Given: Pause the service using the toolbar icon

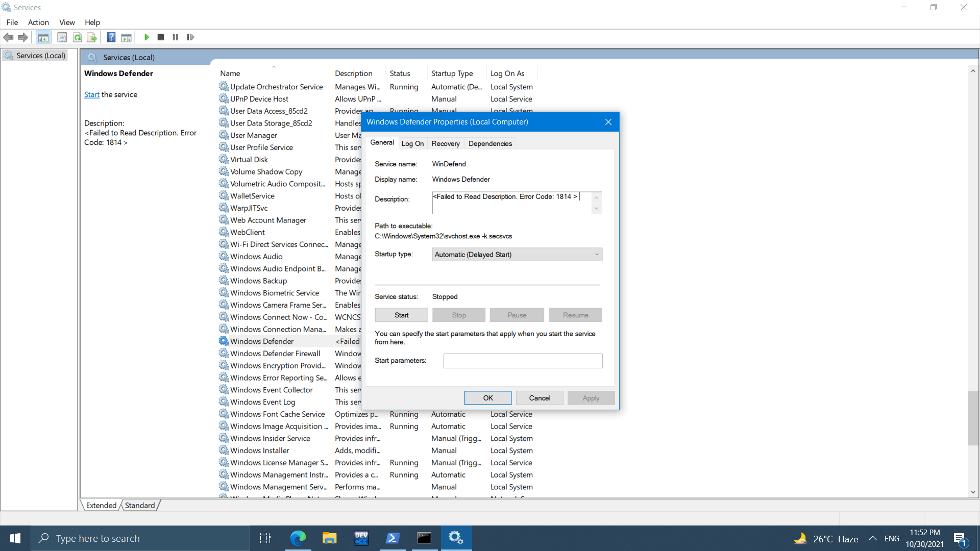Looking at the screenshot, I should 175,37.
